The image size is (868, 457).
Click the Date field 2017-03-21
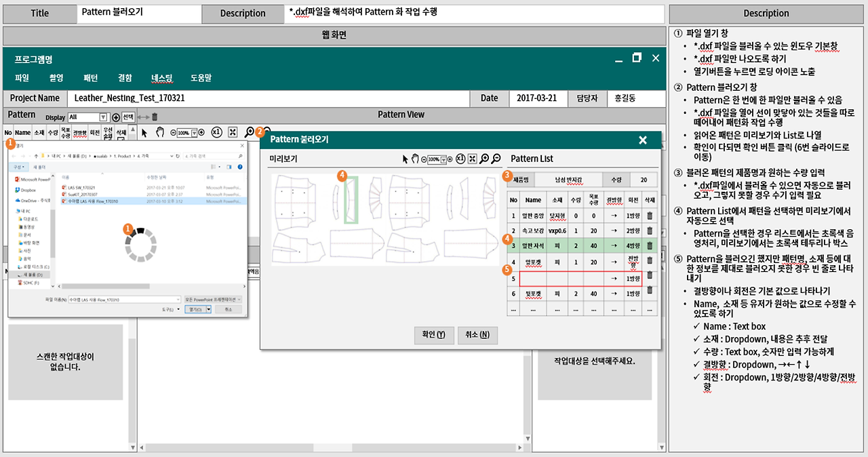point(537,98)
